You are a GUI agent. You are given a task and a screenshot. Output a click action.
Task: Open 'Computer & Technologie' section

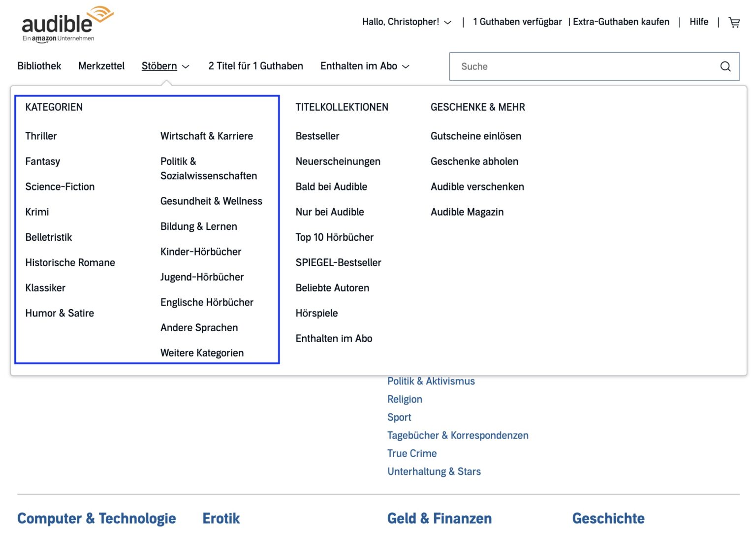pyautogui.click(x=96, y=518)
